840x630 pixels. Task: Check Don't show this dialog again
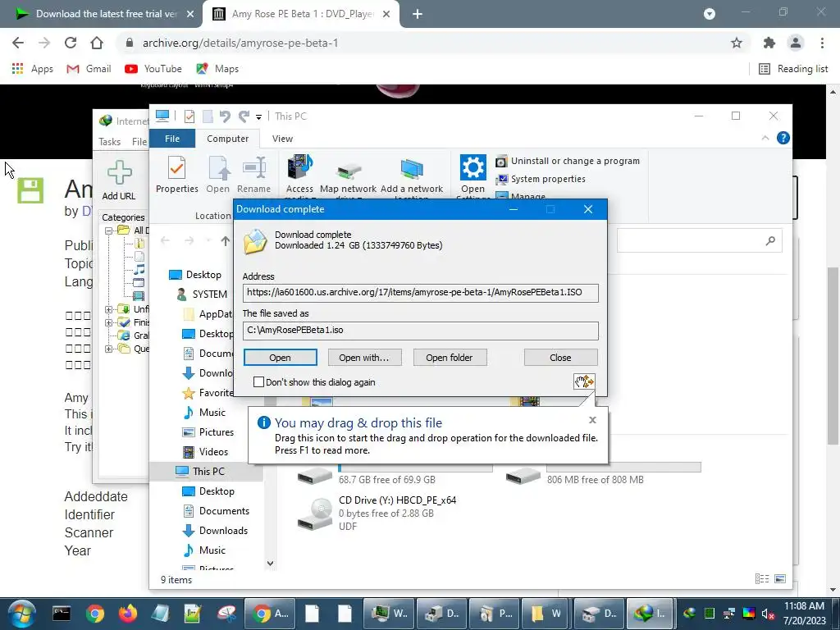coord(258,382)
